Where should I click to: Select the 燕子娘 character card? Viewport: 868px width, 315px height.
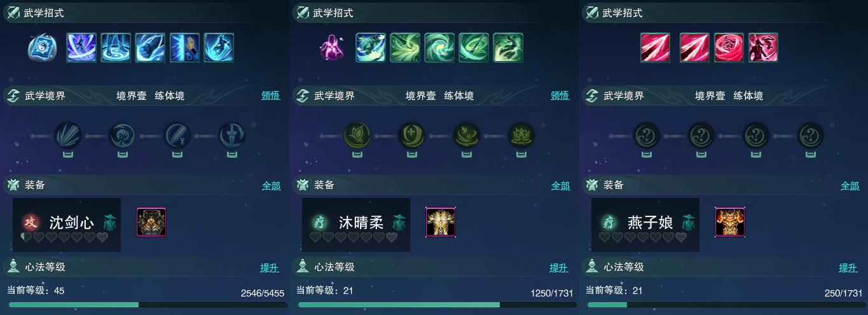point(645,225)
